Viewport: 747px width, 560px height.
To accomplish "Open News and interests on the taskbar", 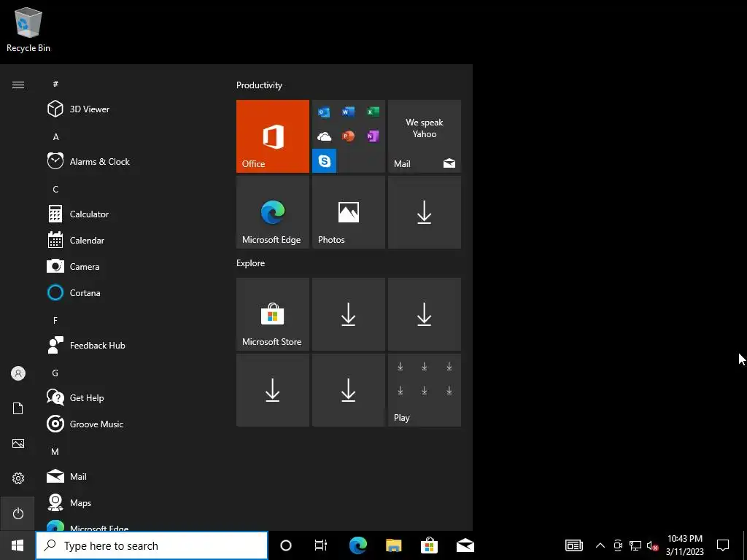I will (574, 545).
